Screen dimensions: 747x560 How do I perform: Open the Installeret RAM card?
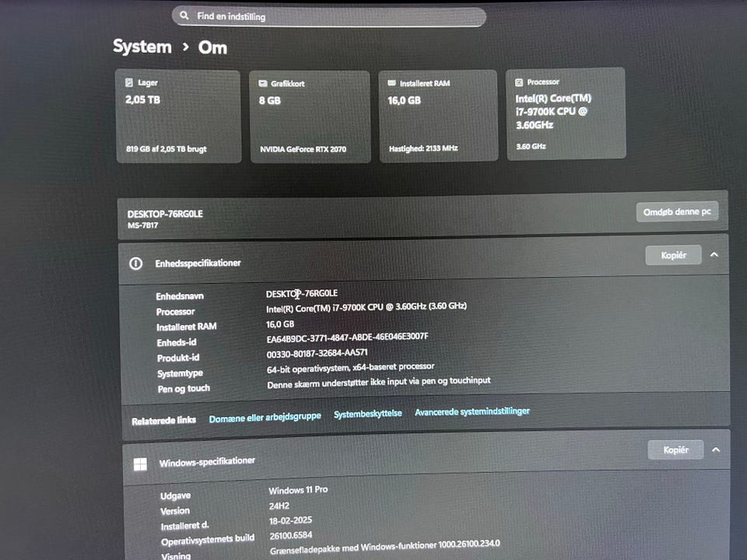pos(438,116)
